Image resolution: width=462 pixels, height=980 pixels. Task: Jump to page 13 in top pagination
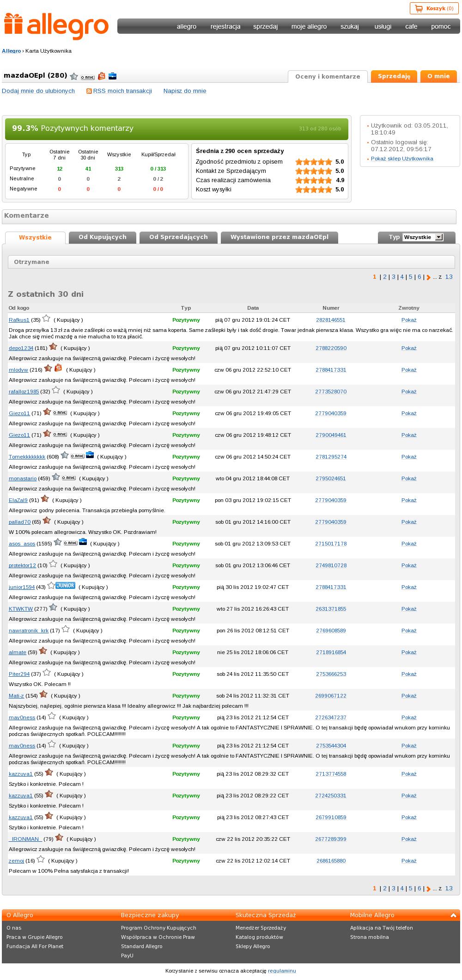449,277
